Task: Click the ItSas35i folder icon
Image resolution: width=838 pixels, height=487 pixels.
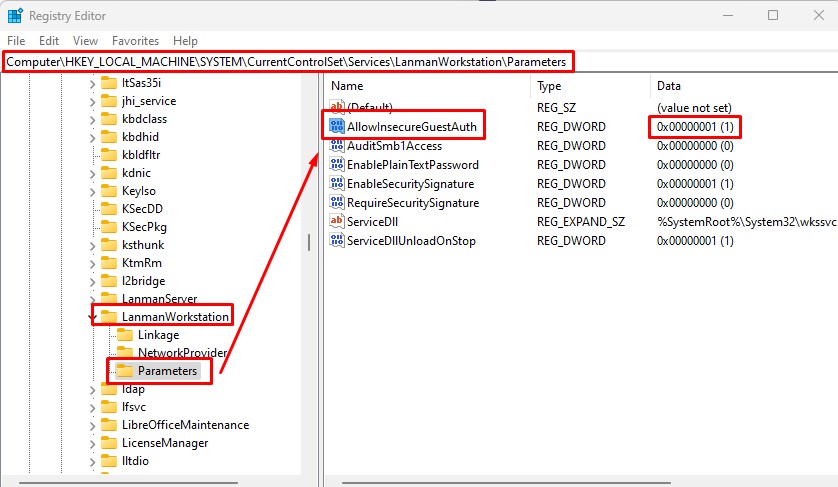Action: click(109, 82)
